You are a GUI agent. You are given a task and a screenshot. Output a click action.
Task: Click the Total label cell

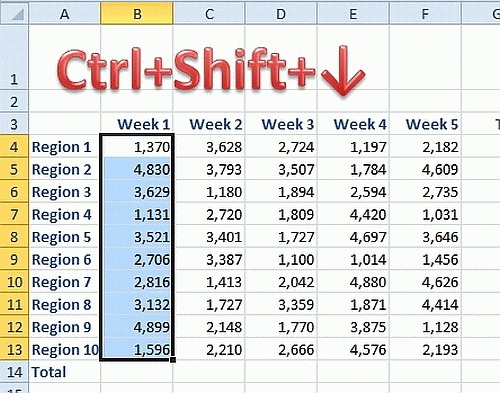click(x=65, y=372)
